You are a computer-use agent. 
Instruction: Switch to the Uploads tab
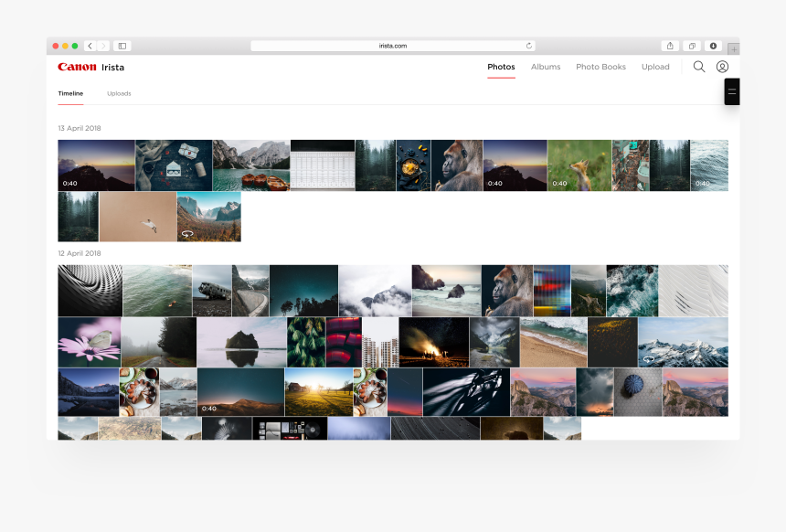(119, 93)
